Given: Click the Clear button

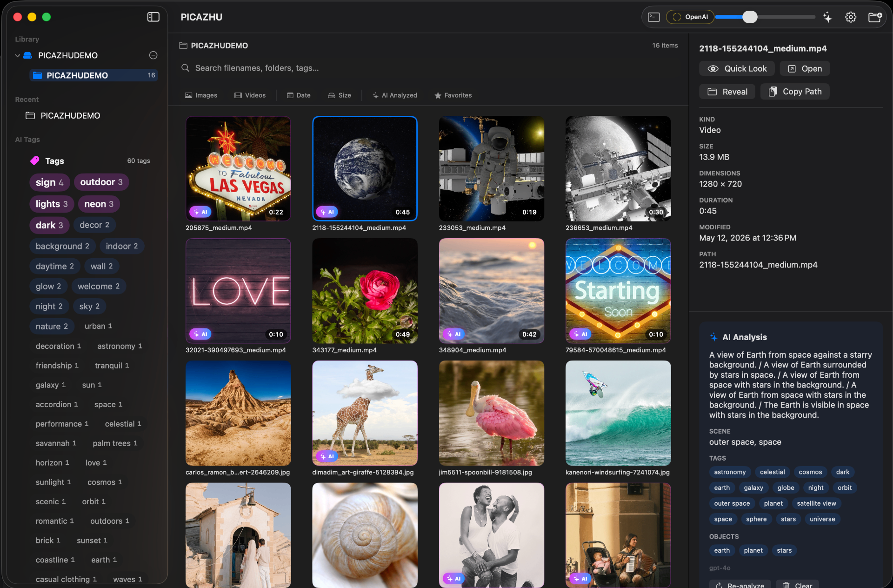Looking at the screenshot, I should pyautogui.click(x=797, y=585).
